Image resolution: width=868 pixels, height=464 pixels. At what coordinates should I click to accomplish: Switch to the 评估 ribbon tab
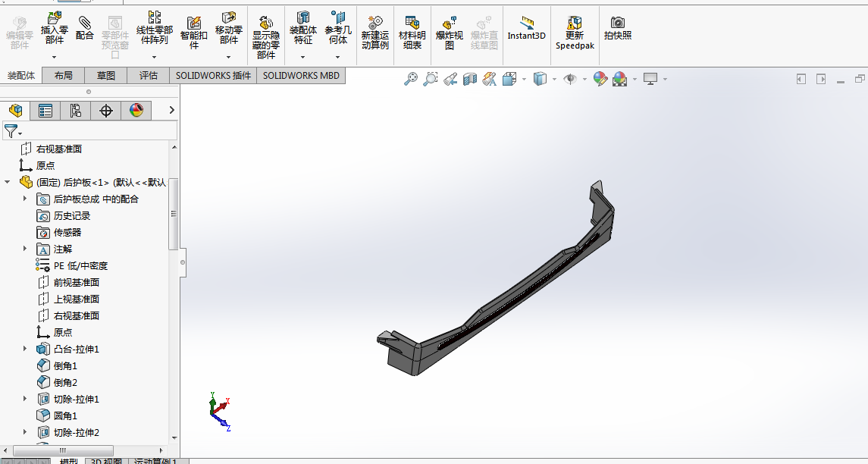149,75
